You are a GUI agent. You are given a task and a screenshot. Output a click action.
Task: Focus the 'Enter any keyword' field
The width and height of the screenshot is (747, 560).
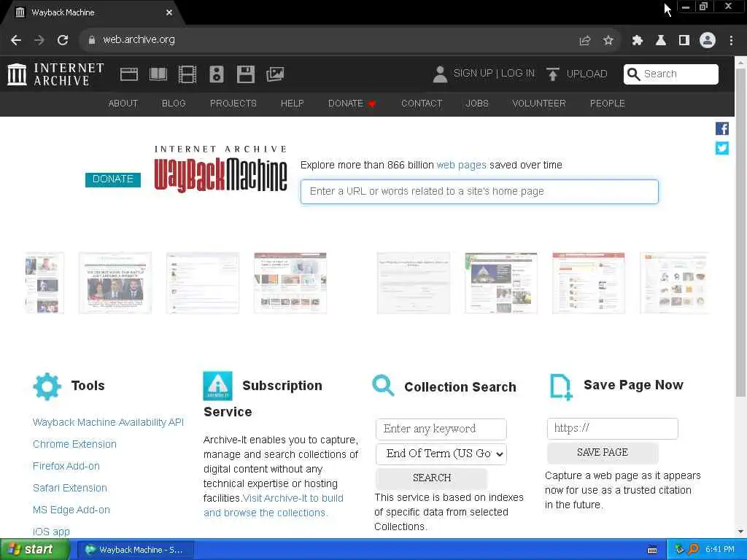point(441,429)
